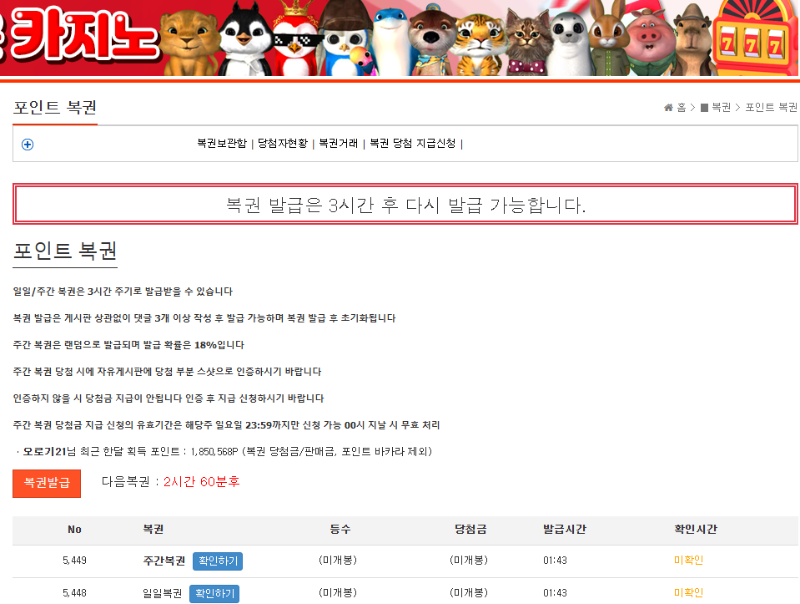Click the 포인트 복권 page title tab
The width and height of the screenshot is (800, 604).
54,107
